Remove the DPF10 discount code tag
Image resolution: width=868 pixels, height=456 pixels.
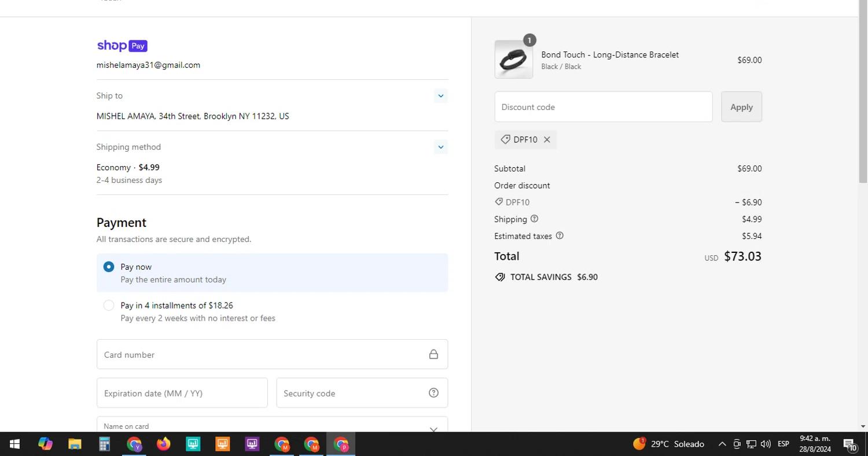547,139
